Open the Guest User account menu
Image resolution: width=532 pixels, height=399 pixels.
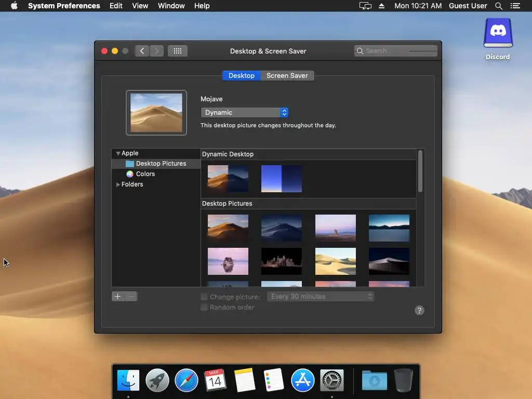(468, 6)
